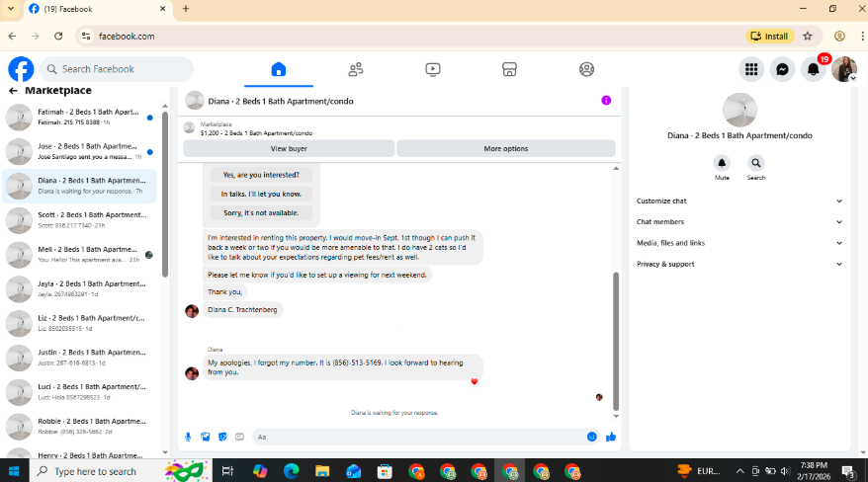Open Jayla's conversation
Image resolution: width=868 pixels, height=482 pixels.
click(x=80, y=289)
